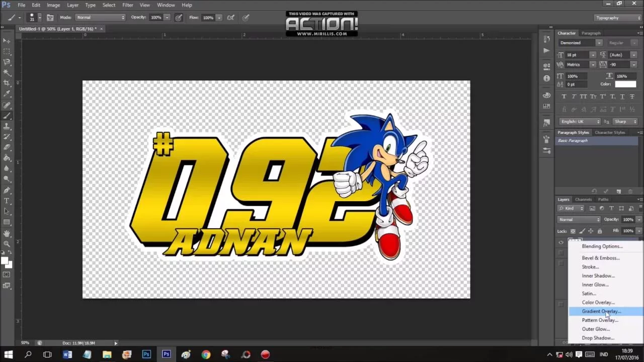
Task: Select the Horizontal Type tool
Action: point(7,201)
